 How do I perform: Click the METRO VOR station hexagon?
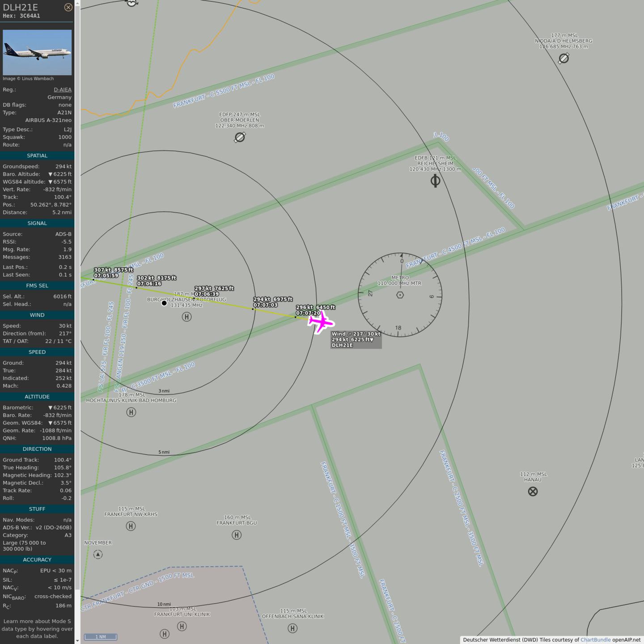(x=400, y=295)
